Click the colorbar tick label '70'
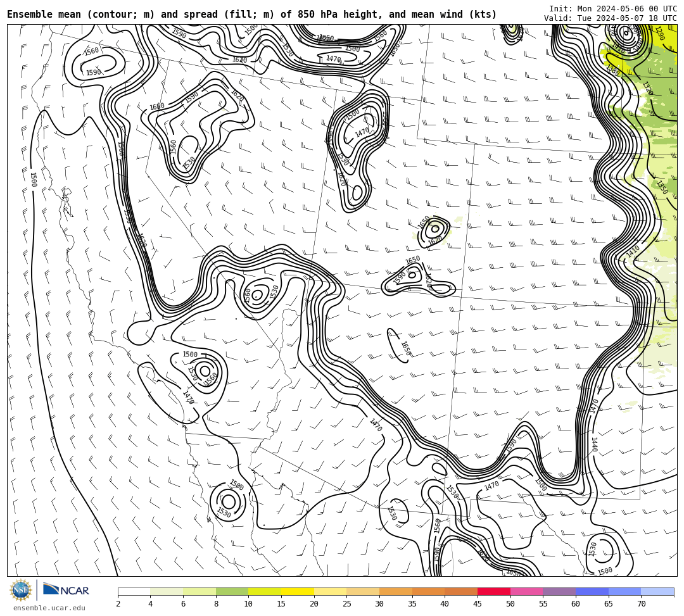Image resolution: width=684 pixels, height=616 pixels. pyautogui.click(x=641, y=604)
